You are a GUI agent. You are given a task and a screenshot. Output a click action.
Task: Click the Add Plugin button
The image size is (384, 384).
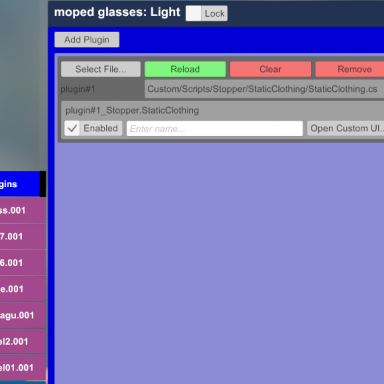click(87, 40)
